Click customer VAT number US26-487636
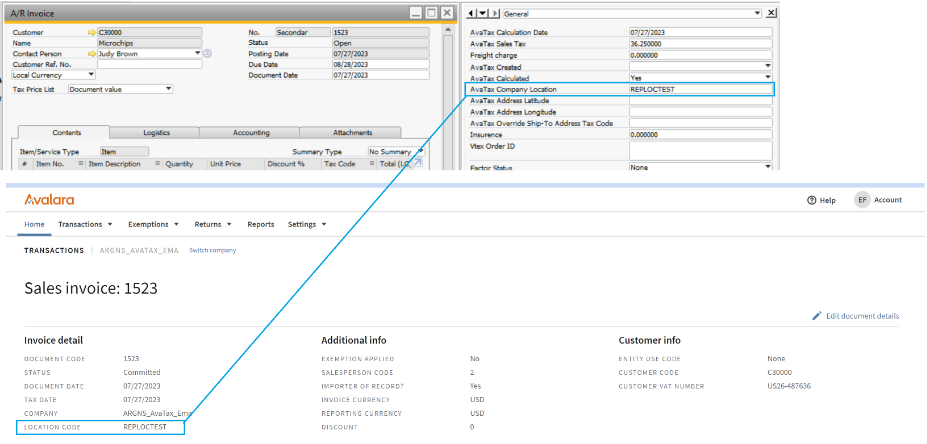The height and width of the screenshot is (444, 927). [788, 386]
